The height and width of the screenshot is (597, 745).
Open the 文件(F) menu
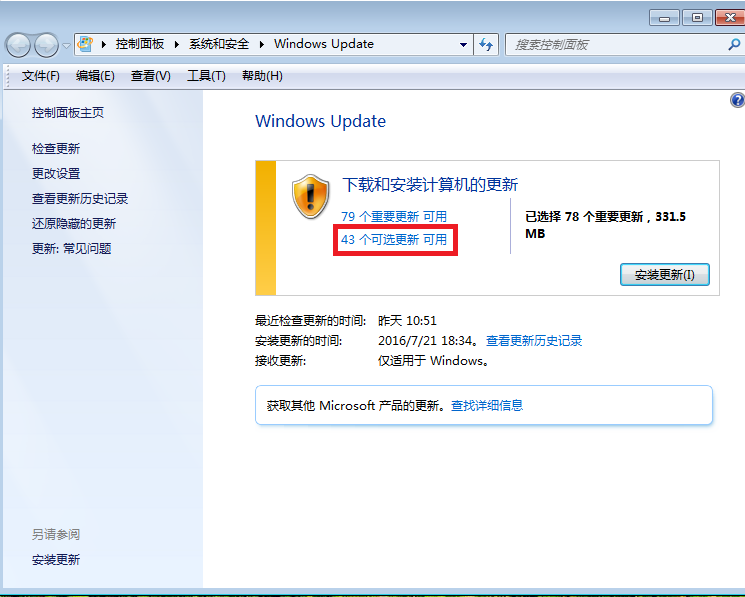pos(40,76)
